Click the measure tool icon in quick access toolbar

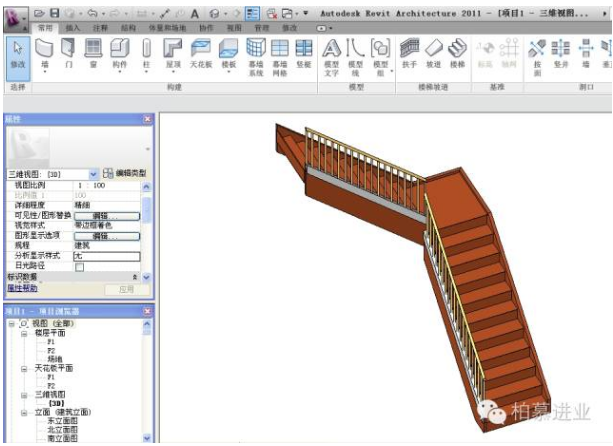pos(165,14)
